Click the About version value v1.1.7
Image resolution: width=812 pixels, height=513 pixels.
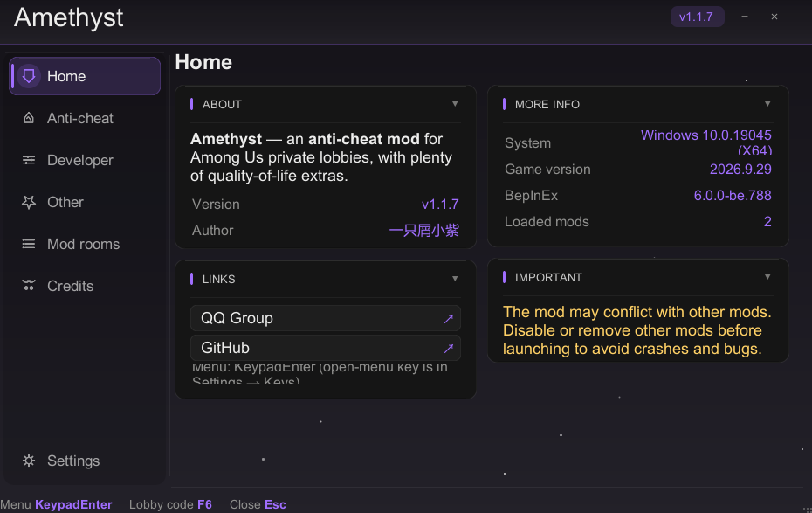(440, 205)
